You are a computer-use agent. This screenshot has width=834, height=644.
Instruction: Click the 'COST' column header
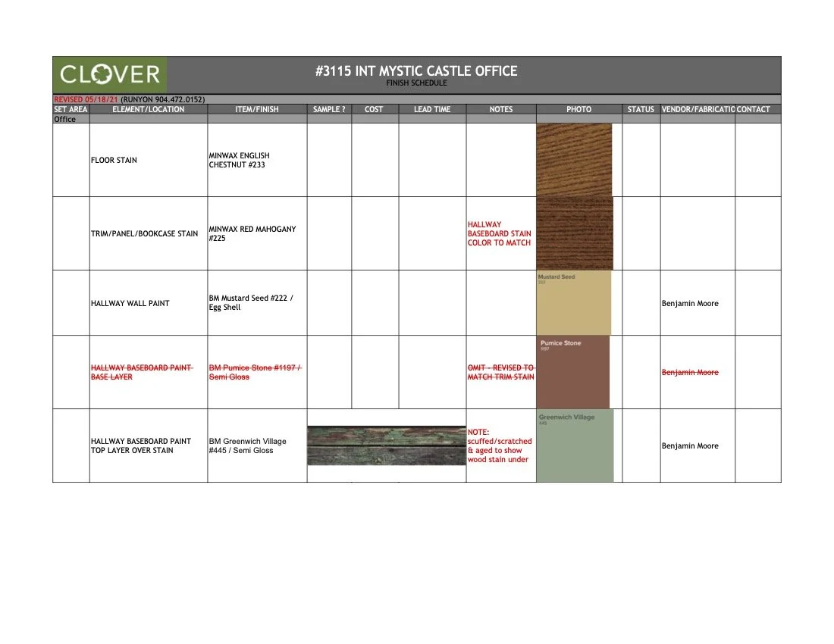tap(374, 109)
